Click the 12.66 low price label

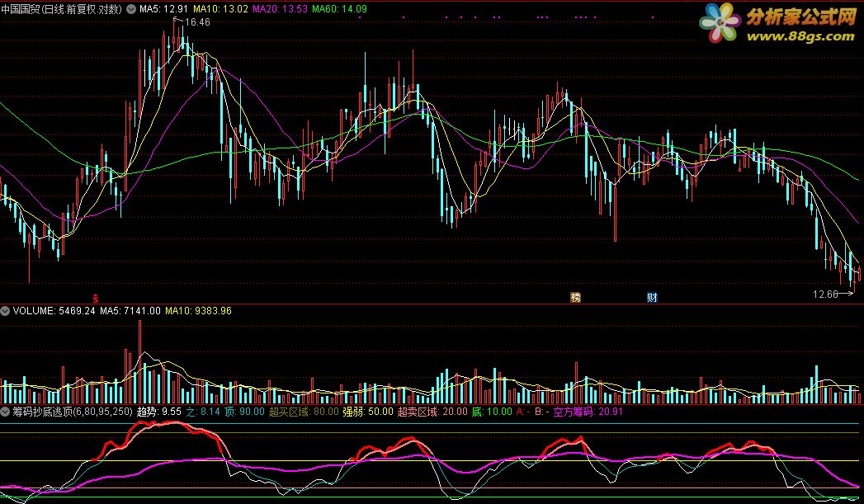pyautogui.click(x=825, y=294)
